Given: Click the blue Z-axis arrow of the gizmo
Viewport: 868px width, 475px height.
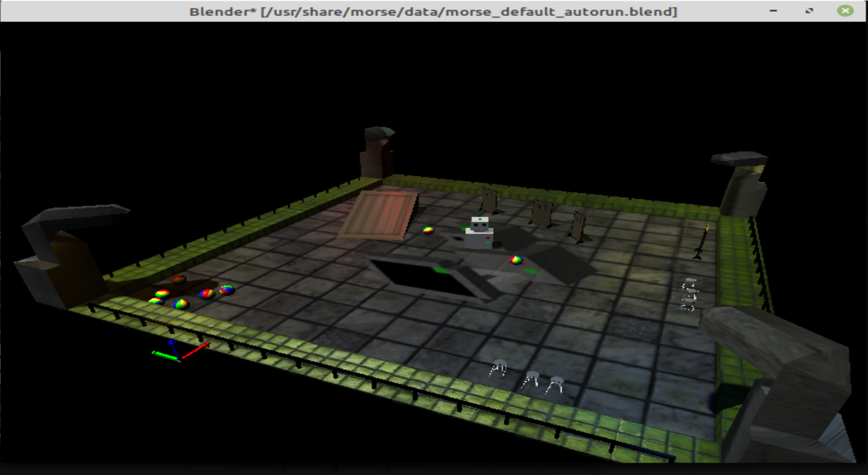Looking at the screenshot, I should [x=172, y=346].
